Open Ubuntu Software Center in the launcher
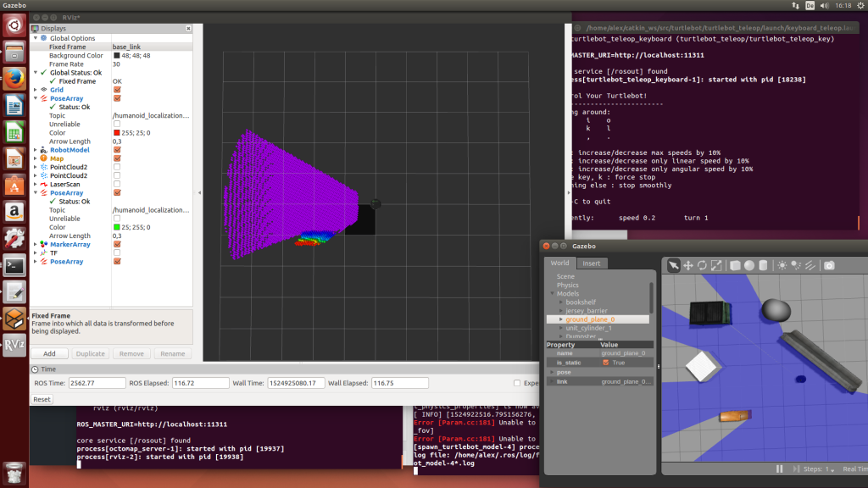868x488 pixels. (x=14, y=185)
